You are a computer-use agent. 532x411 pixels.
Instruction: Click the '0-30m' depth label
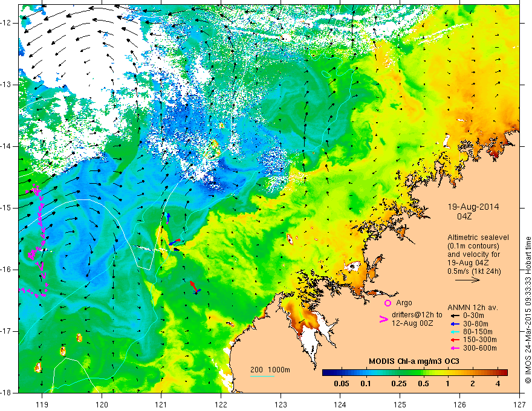(473, 316)
